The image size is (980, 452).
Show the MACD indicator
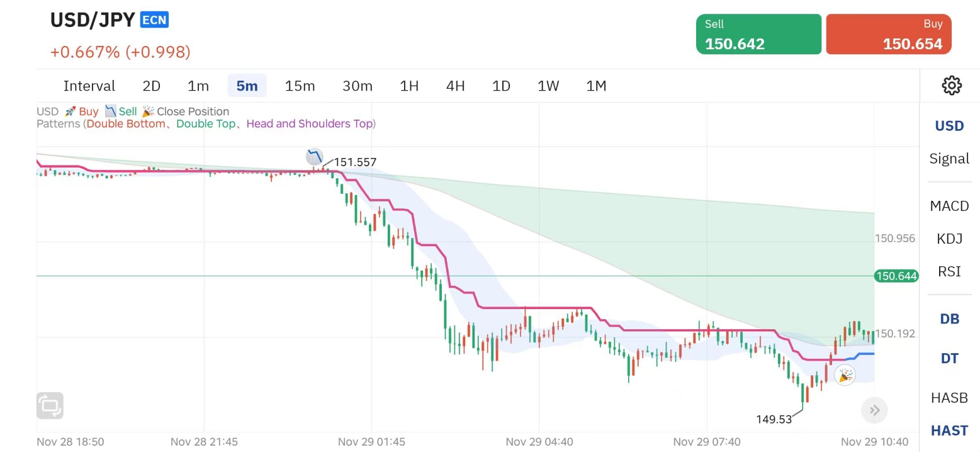click(949, 206)
